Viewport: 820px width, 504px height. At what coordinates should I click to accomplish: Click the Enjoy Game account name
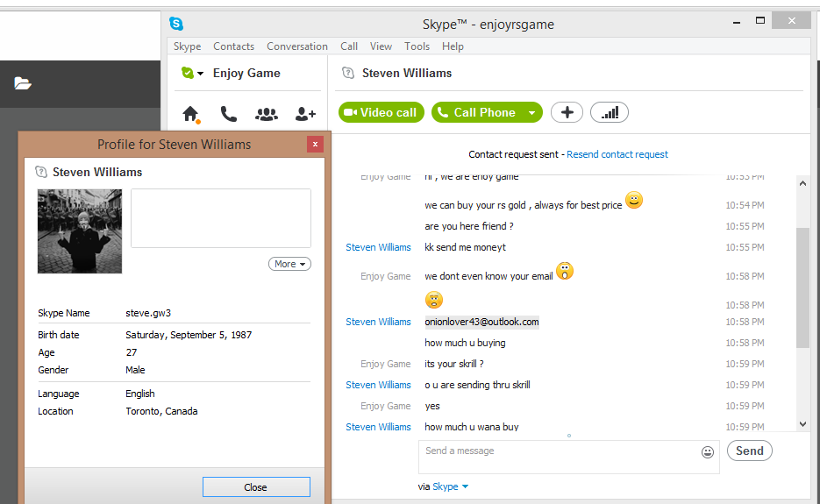click(x=246, y=73)
